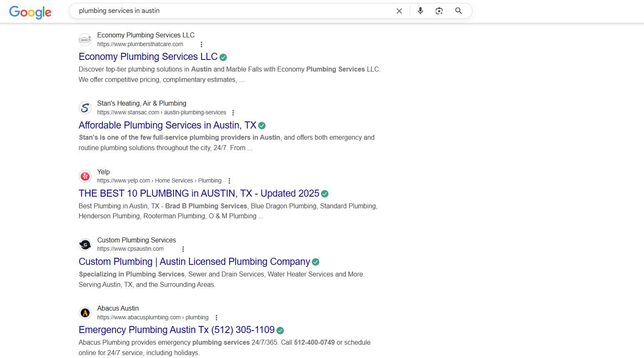The image size is (644, 358).
Task: Click in the search query input field
Action: [x=233, y=11]
